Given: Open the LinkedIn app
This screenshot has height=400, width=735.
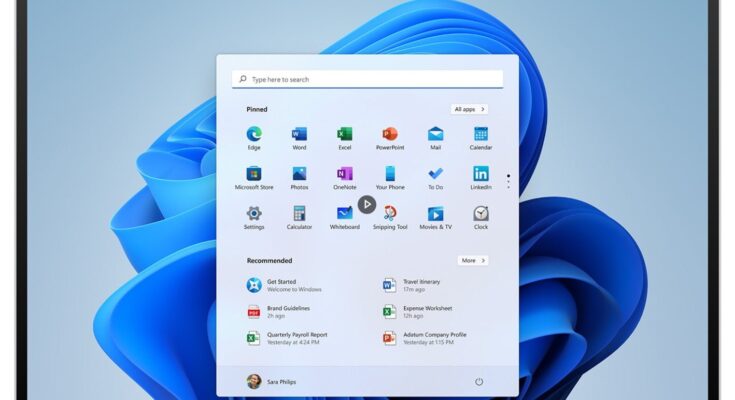Looking at the screenshot, I should pyautogui.click(x=480, y=178).
